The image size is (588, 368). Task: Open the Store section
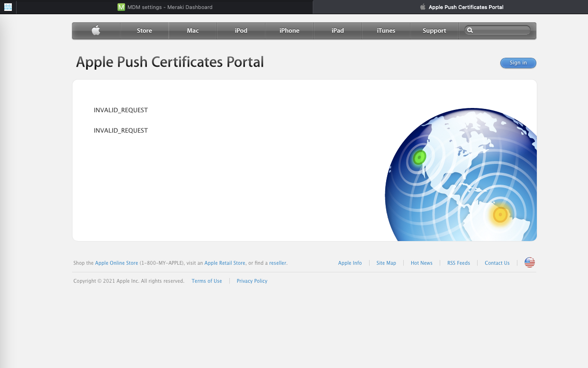click(144, 30)
